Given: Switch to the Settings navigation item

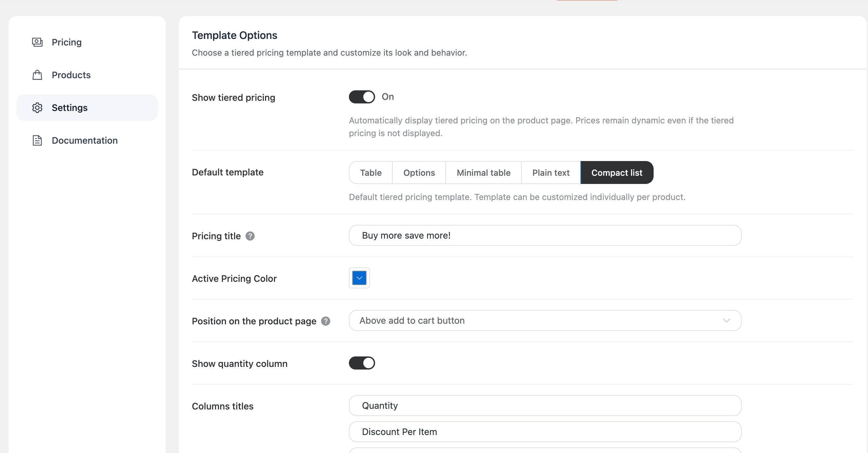Looking at the screenshot, I should (x=69, y=107).
